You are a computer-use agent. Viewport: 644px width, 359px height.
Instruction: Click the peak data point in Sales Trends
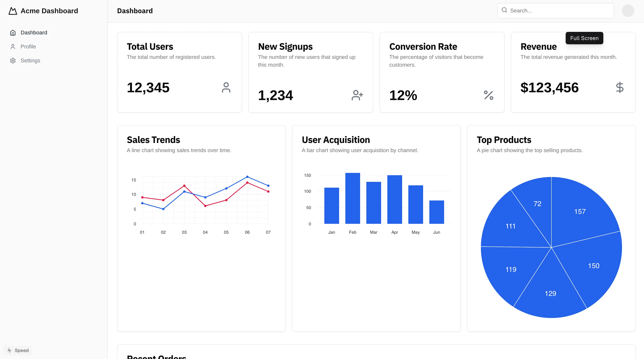pos(247,177)
